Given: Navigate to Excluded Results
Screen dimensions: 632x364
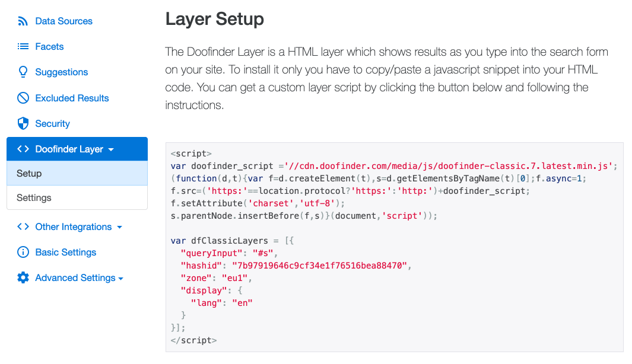Looking at the screenshot, I should (x=72, y=98).
